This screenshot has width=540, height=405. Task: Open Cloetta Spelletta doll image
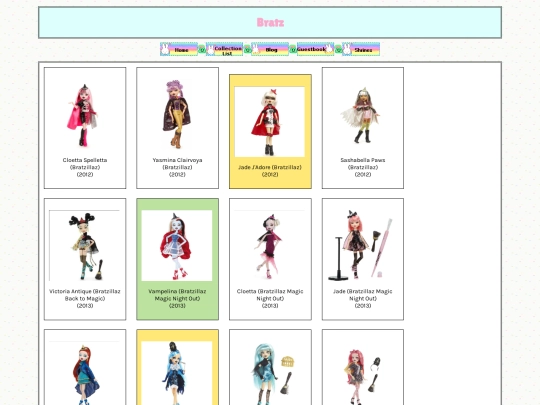pos(84,115)
